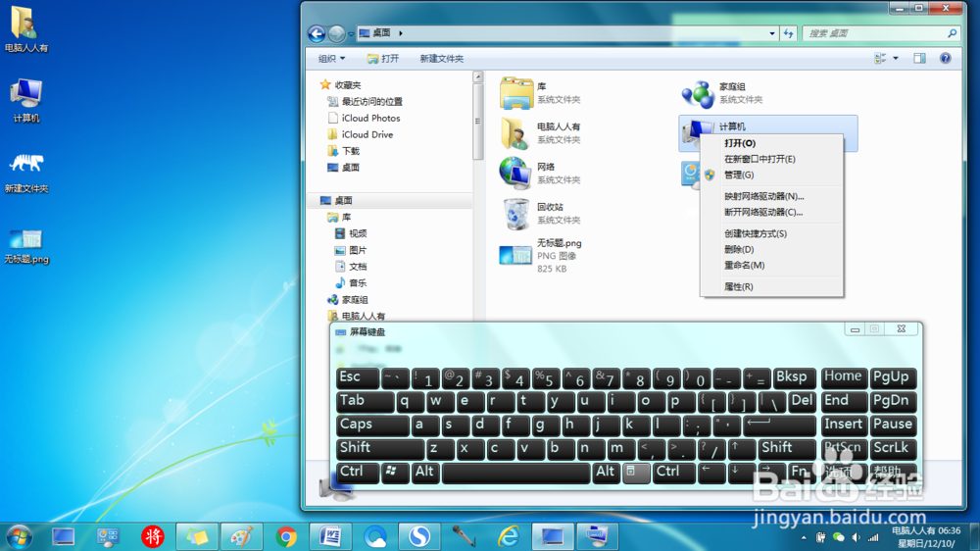
Task: Expand the 桌面 breadcrumb arrow in address bar
Action: click(x=401, y=33)
